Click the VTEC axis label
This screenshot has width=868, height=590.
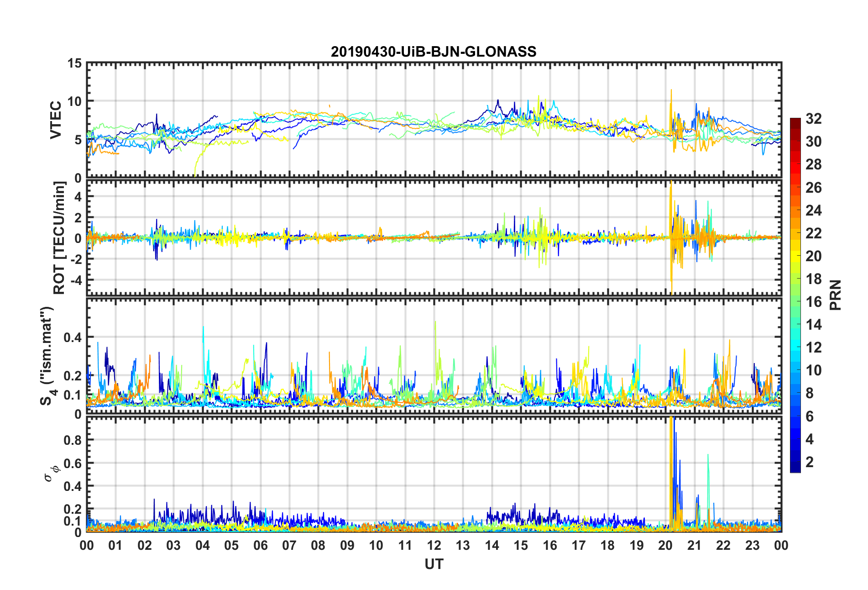click(56, 120)
